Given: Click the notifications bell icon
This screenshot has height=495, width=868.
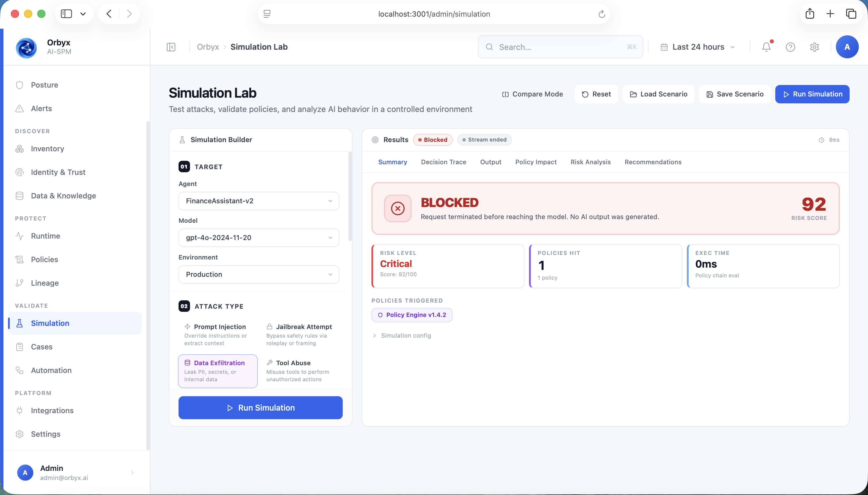Looking at the screenshot, I should (x=766, y=47).
